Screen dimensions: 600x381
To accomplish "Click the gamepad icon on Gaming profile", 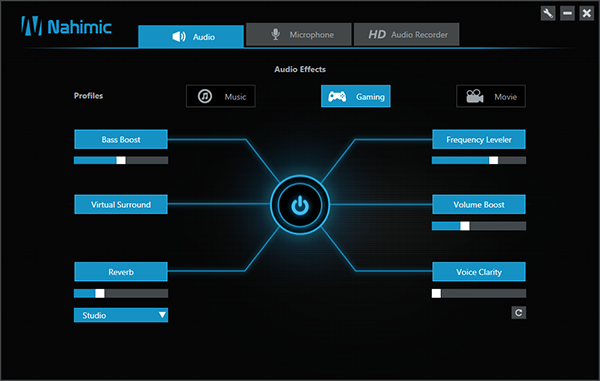I will 337,96.
